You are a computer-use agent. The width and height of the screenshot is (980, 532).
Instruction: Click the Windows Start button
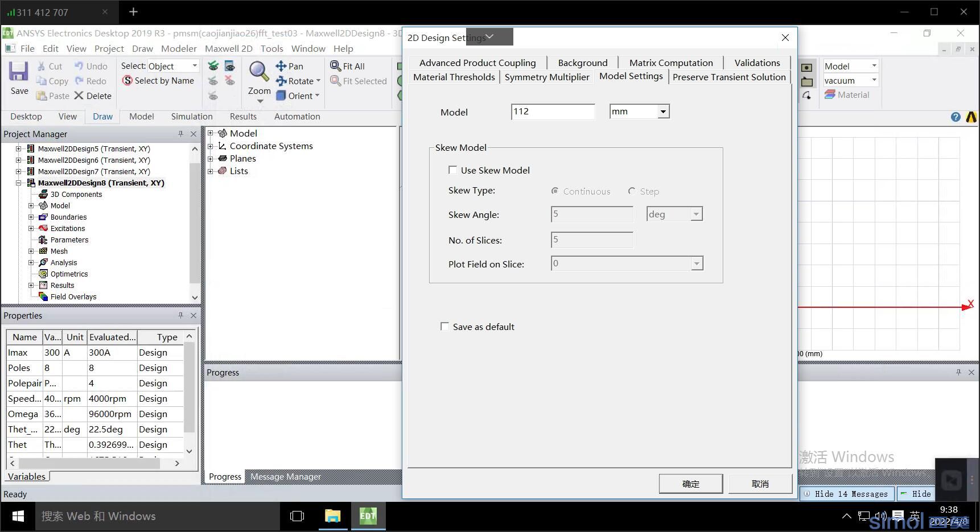(18, 516)
